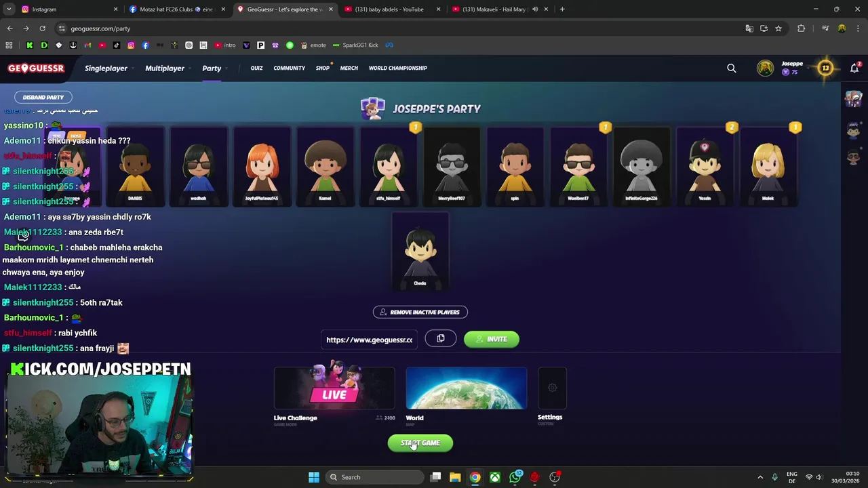Open File Explorer from taskbar
The height and width of the screenshot is (488, 868).
[x=455, y=477]
